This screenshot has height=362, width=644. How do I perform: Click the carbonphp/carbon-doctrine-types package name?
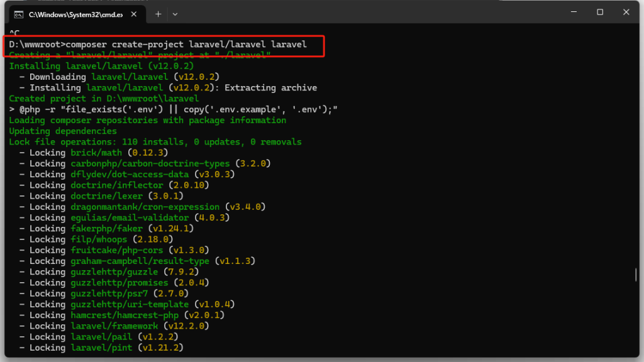(x=150, y=163)
